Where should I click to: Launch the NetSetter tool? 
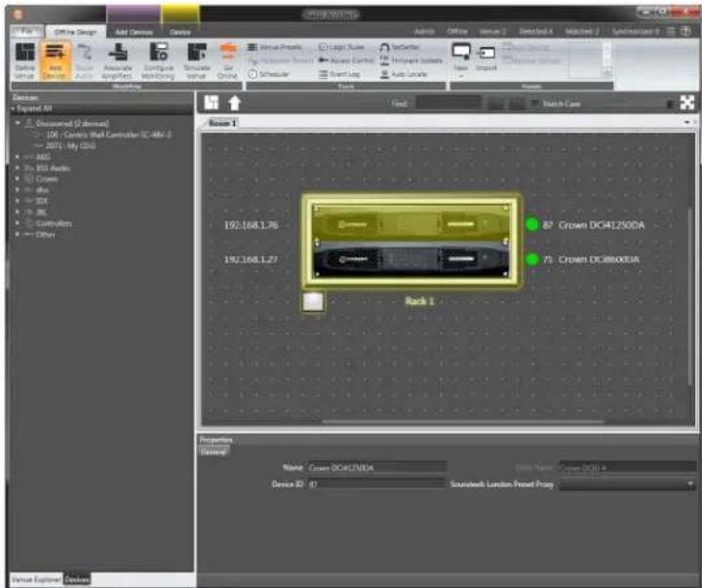(400, 47)
